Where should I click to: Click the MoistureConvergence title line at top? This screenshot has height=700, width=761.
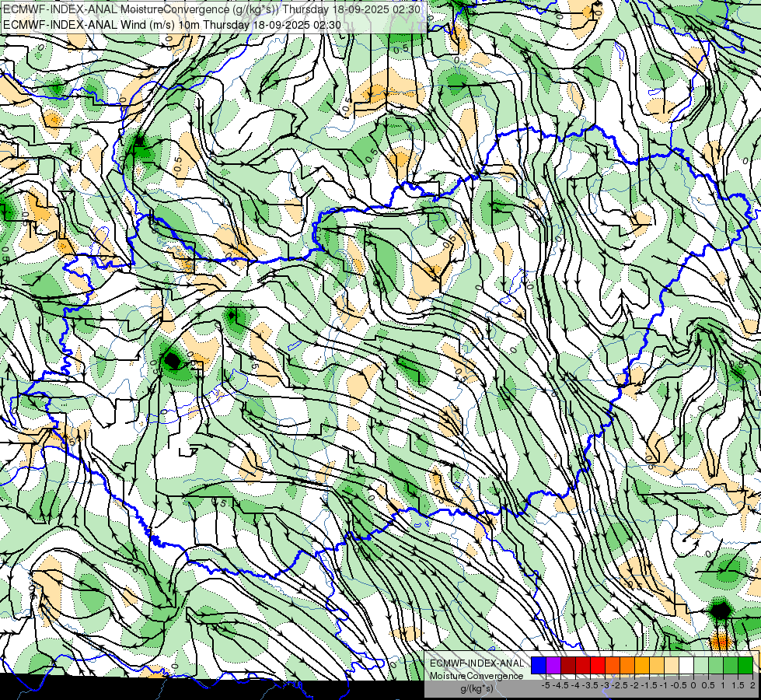pos(212,9)
